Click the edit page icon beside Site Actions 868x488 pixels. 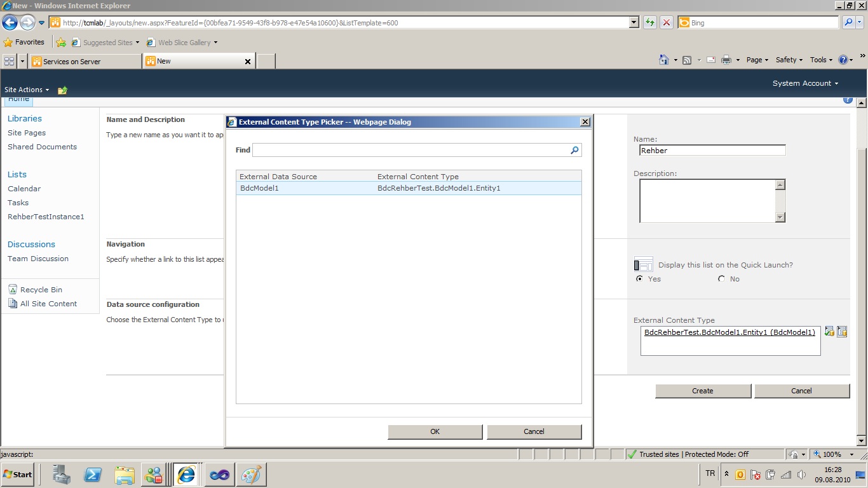click(62, 90)
